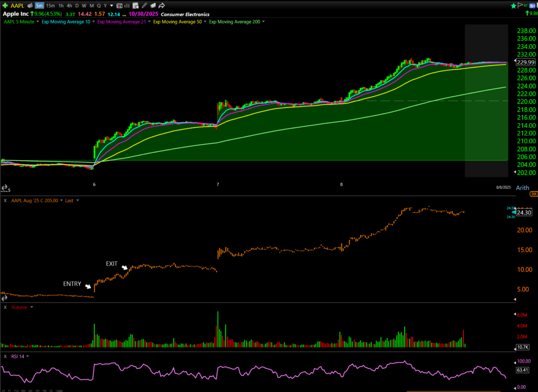The width and height of the screenshot is (538, 392).
Task: Click the Apple Inc company name
Action: 16,14
